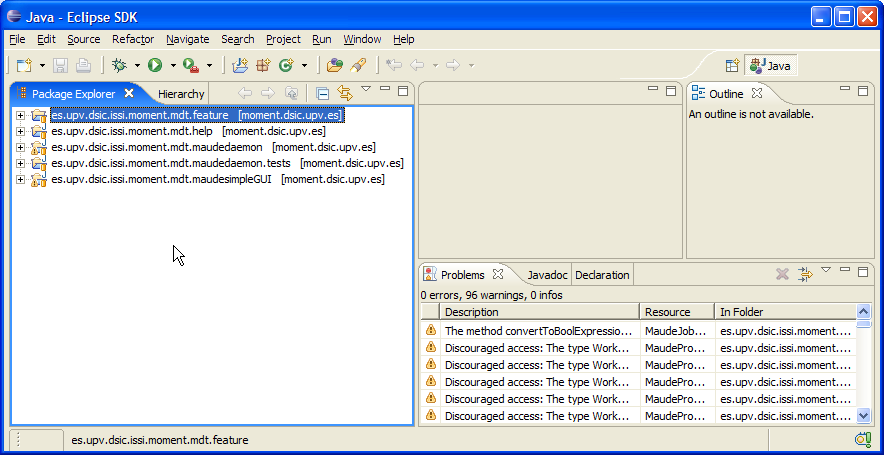The width and height of the screenshot is (884, 455).
Task: Open the New Java Class dropdown arrow
Action: (x=304, y=66)
